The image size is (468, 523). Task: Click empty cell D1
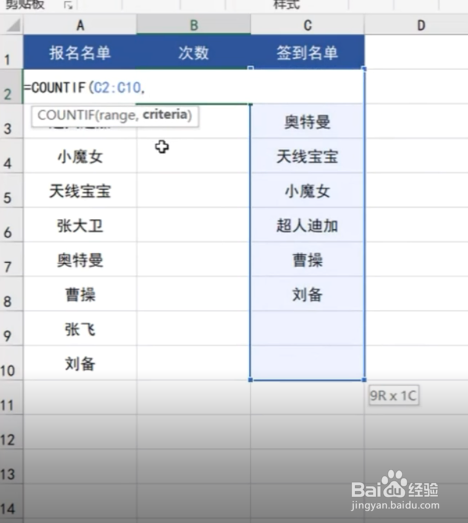(x=416, y=52)
